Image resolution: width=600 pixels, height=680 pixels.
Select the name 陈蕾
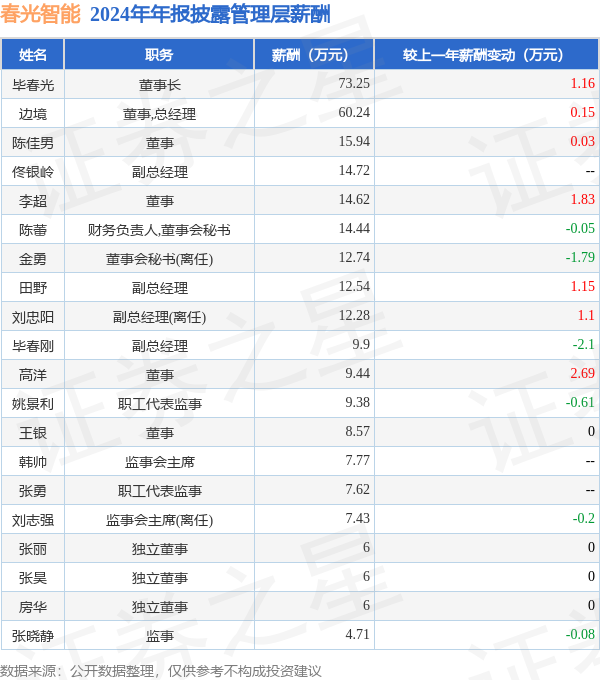(33, 230)
